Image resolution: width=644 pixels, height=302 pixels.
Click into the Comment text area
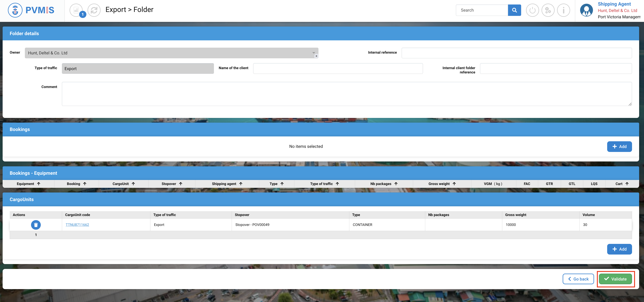point(346,94)
